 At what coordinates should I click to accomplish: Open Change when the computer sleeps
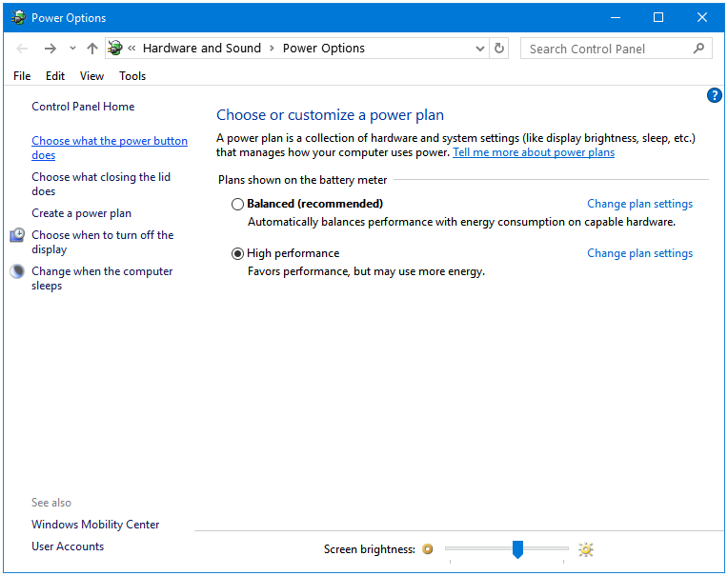102,278
